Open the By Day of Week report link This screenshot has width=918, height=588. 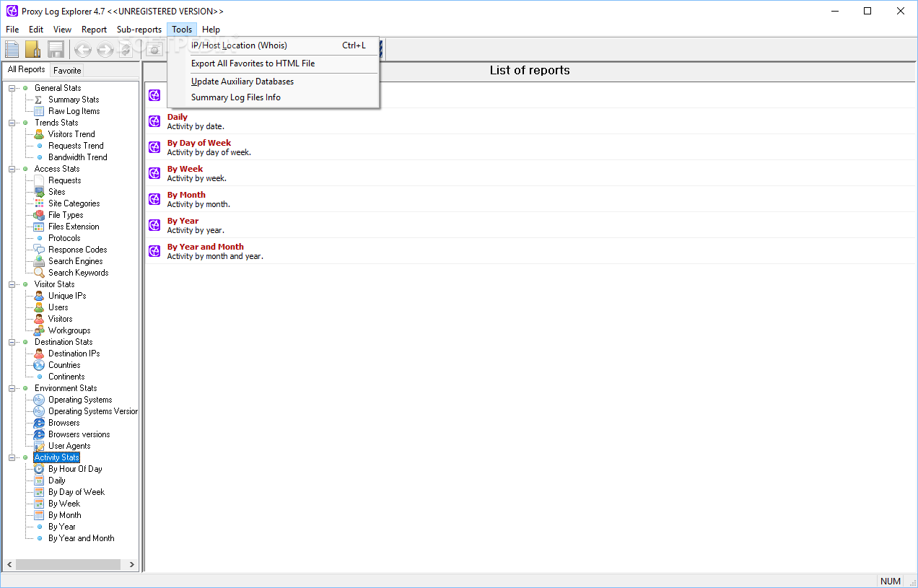point(199,143)
